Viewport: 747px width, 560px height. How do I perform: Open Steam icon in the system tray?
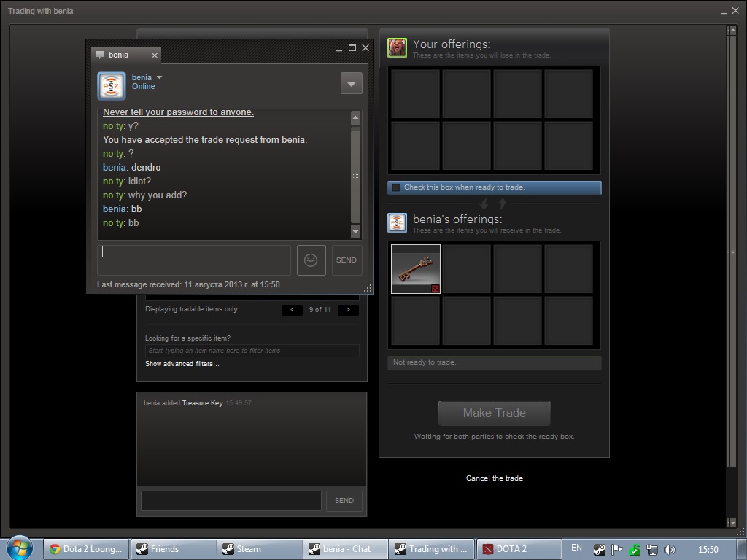pos(600,549)
